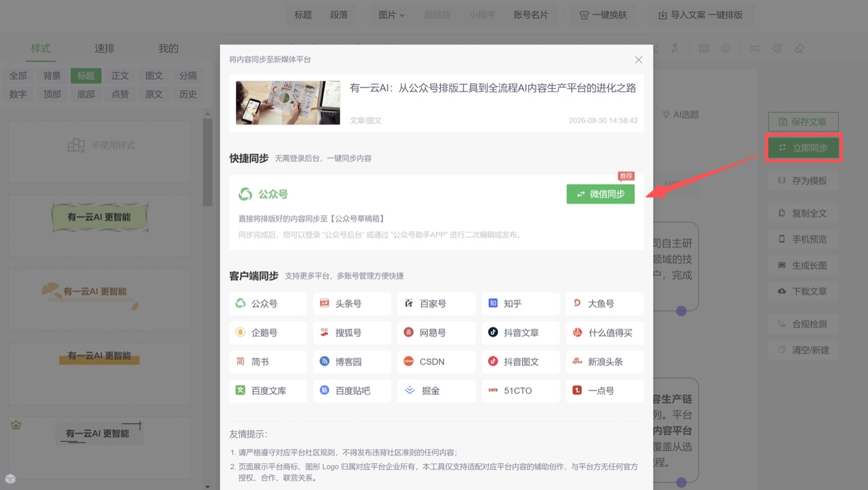Select 新浪头条 from the platforms
The height and width of the screenshot is (490, 868).
click(605, 362)
